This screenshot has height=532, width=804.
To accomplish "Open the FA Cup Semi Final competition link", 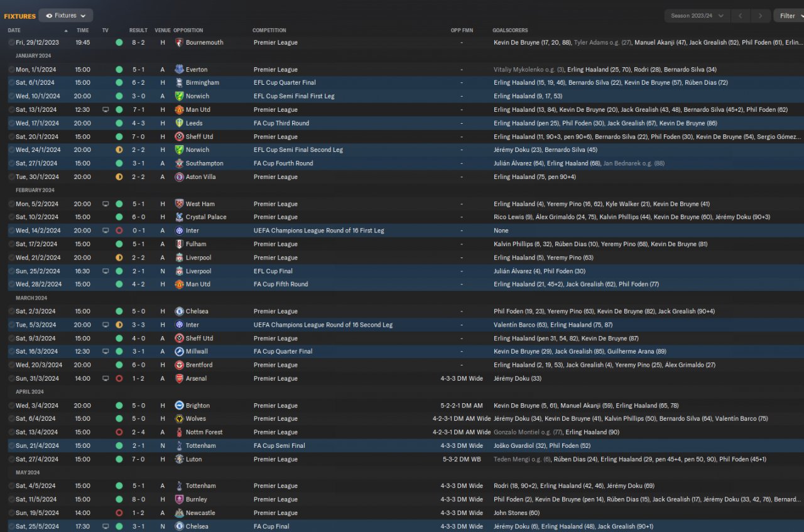I will pos(280,446).
